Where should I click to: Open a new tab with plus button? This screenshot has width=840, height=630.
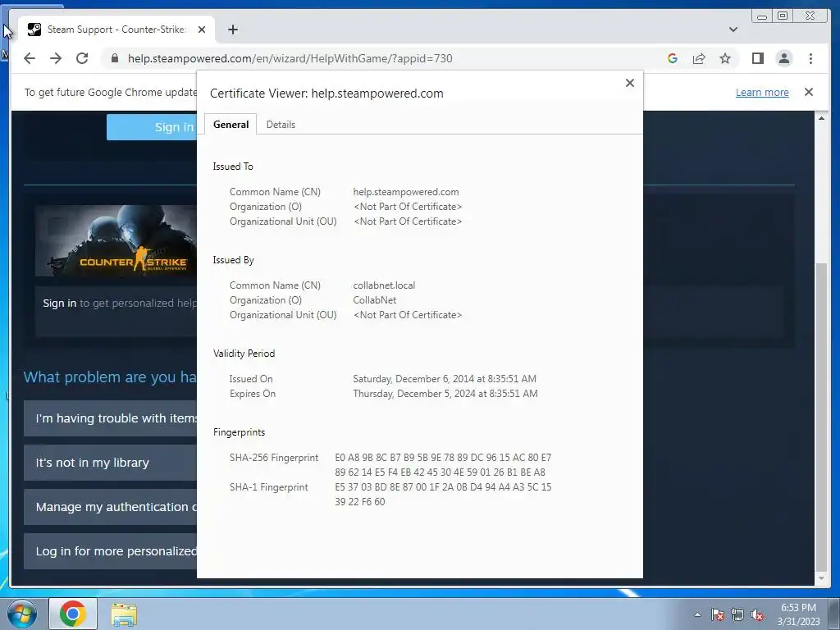tap(232, 30)
